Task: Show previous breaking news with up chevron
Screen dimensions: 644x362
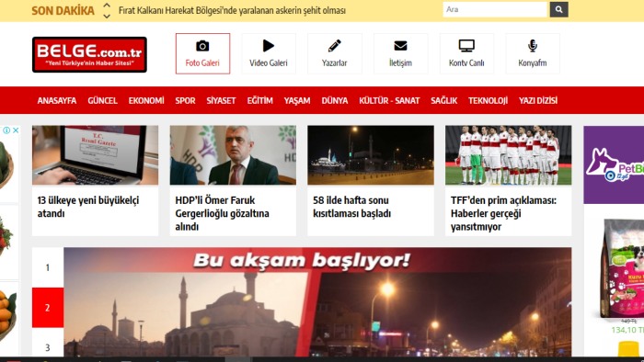Action: 107,6
